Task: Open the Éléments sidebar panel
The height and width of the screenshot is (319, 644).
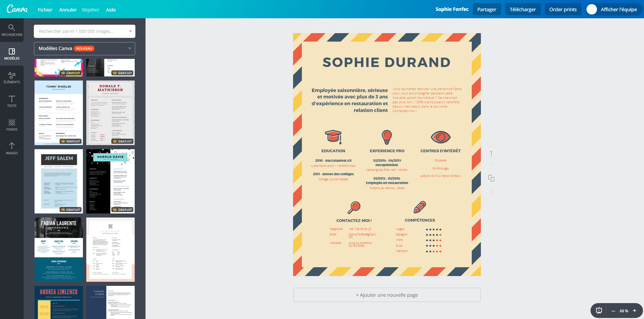Action: [12, 77]
